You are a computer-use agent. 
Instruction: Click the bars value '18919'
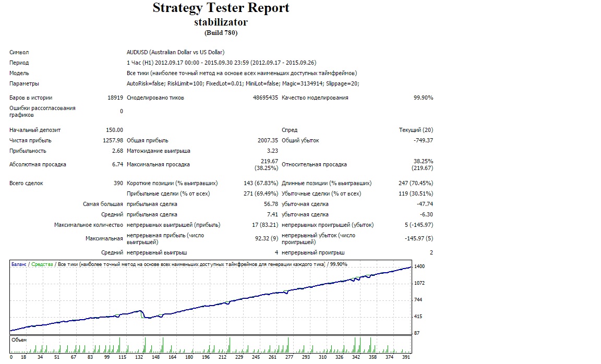[x=115, y=98]
